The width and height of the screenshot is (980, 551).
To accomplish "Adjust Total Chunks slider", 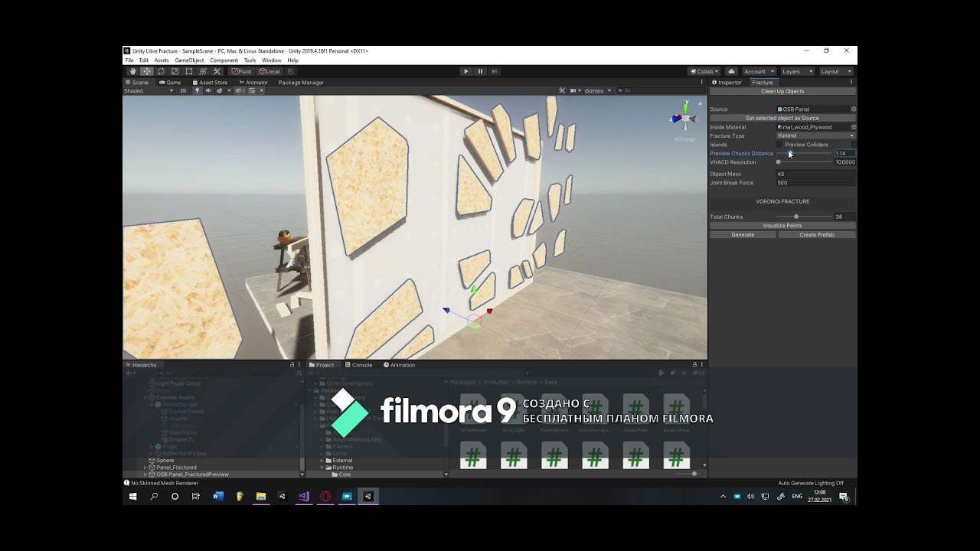I will click(x=804, y=217).
